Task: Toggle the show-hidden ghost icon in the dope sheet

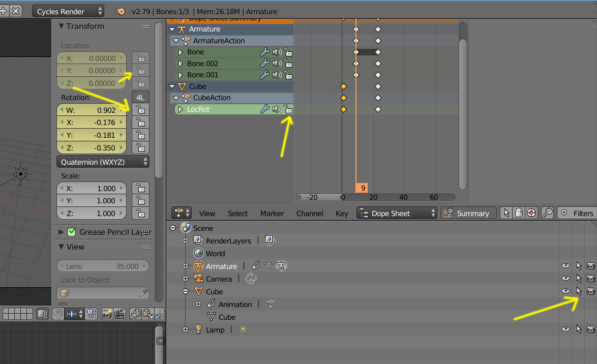Action: pyautogui.click(x=519, y=213)
